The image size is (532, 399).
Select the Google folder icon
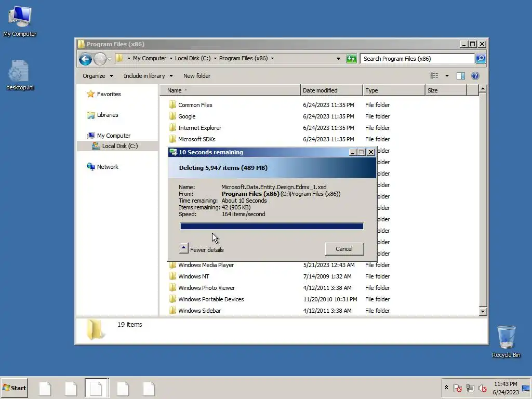click(x=172, y=116)
